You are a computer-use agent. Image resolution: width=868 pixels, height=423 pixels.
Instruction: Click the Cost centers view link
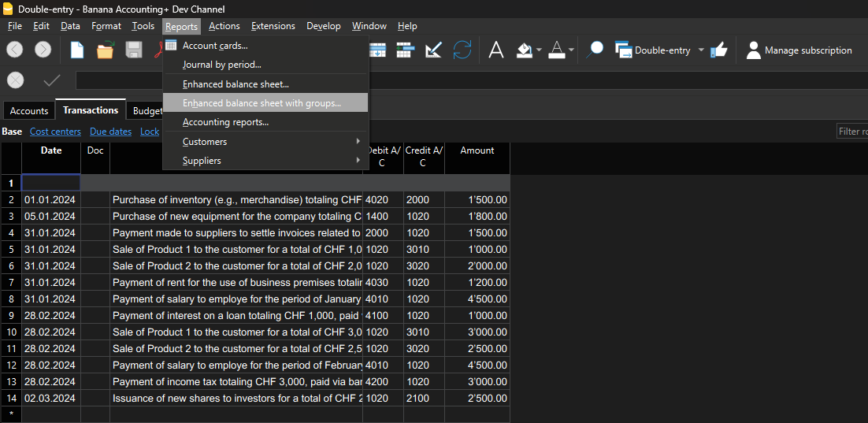tap(55, 132)
